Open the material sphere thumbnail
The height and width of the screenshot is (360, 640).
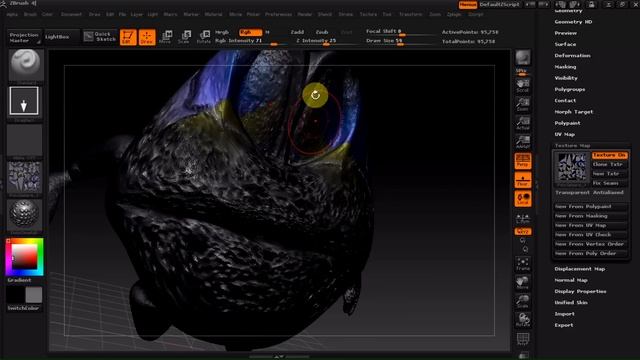[24, 214]
